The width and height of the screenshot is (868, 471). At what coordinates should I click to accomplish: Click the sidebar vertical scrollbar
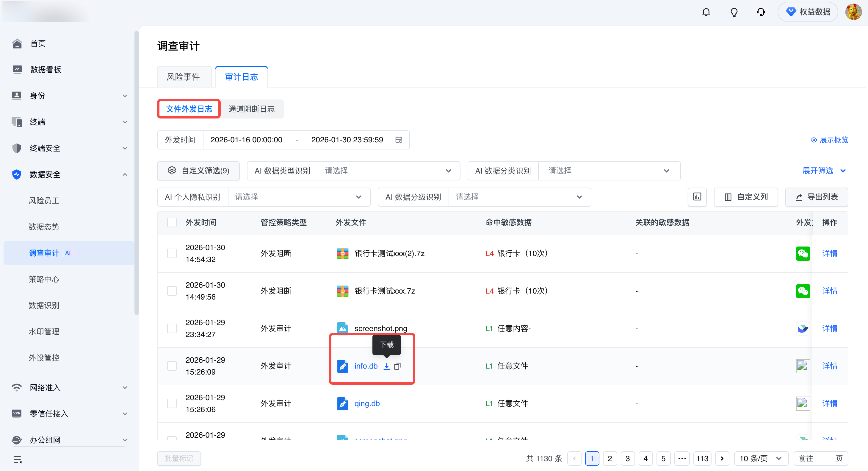[137, 173]
